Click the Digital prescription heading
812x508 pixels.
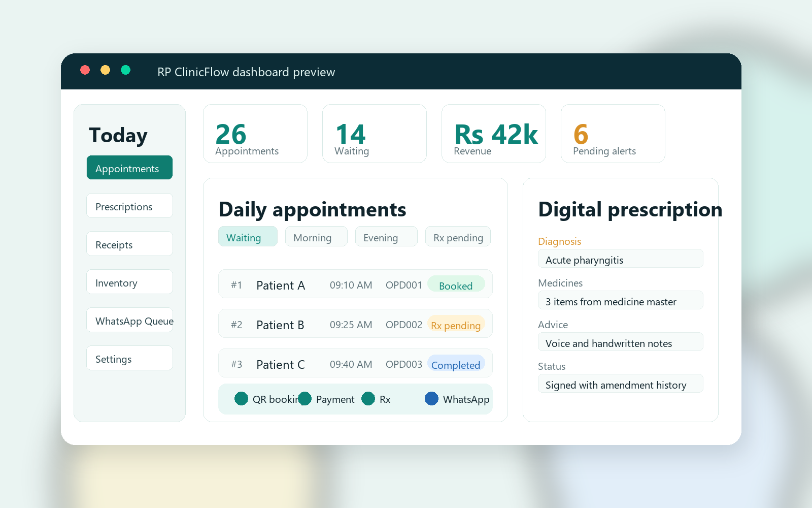tap(630, 210)
